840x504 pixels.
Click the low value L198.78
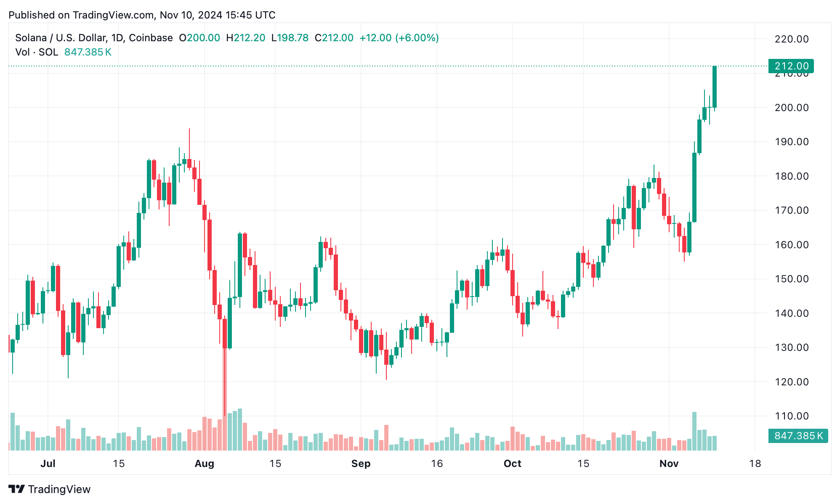[290, 38]
